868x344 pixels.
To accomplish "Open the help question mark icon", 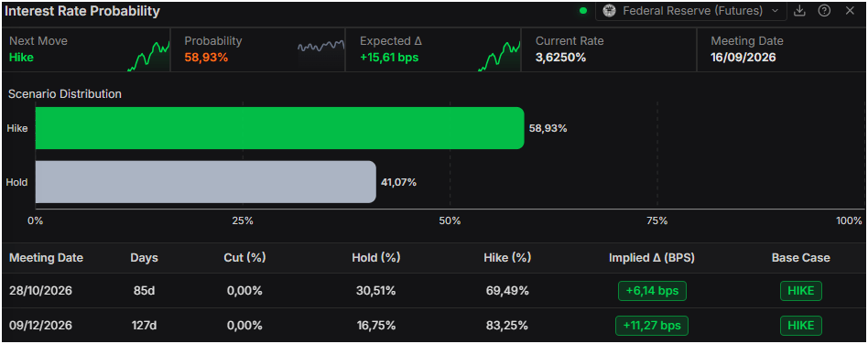I will pyautogui.click(x=824, y=10).
